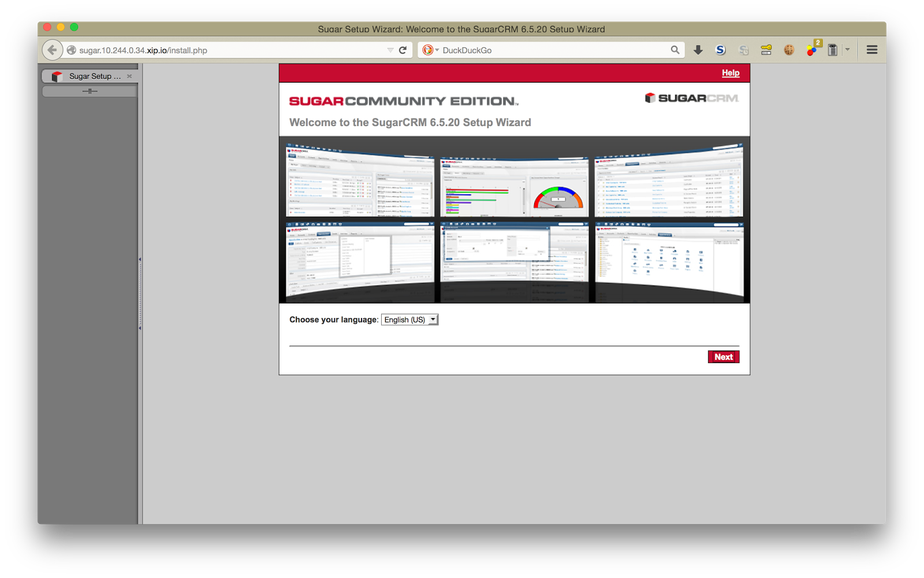The image size is (924, 578).
Task: Open DuckDuckGo search engine selector
Action: pyautogui.click(x=430, y=50)
